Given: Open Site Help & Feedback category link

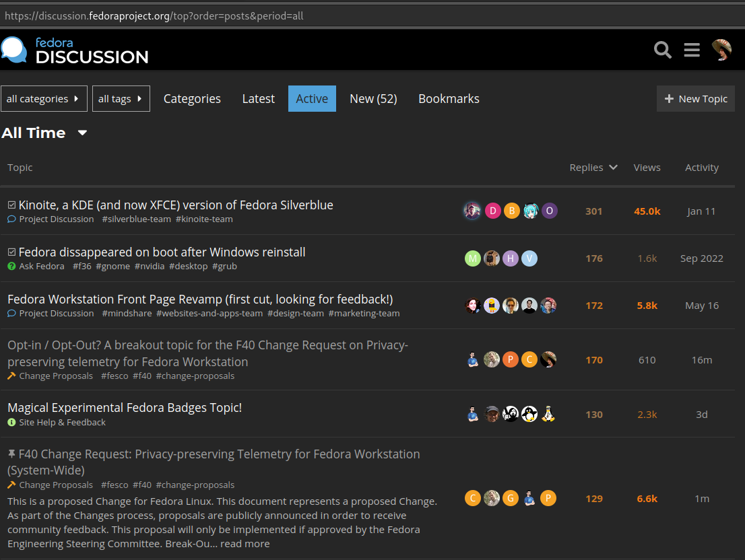Looking at the screenshot, I should (x=57, y=423).
